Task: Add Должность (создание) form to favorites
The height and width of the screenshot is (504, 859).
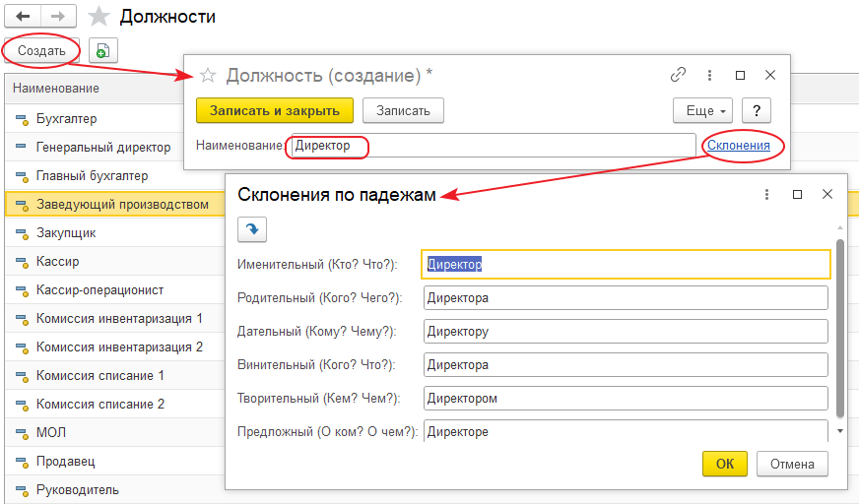Action: tap(208, 75)
